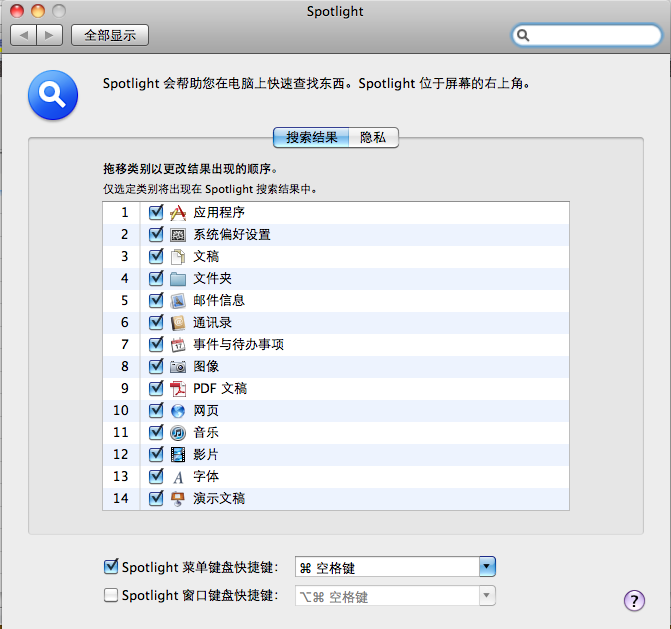Screen dimensions: 671x629
Task: Click the preferences search field
Action: coord(587,35)
